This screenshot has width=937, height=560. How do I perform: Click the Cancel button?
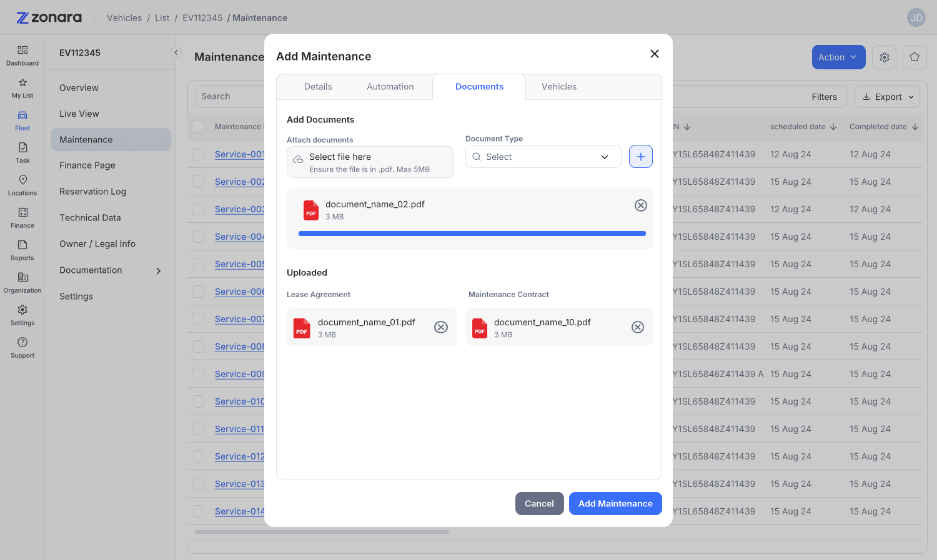coord(540,504)
